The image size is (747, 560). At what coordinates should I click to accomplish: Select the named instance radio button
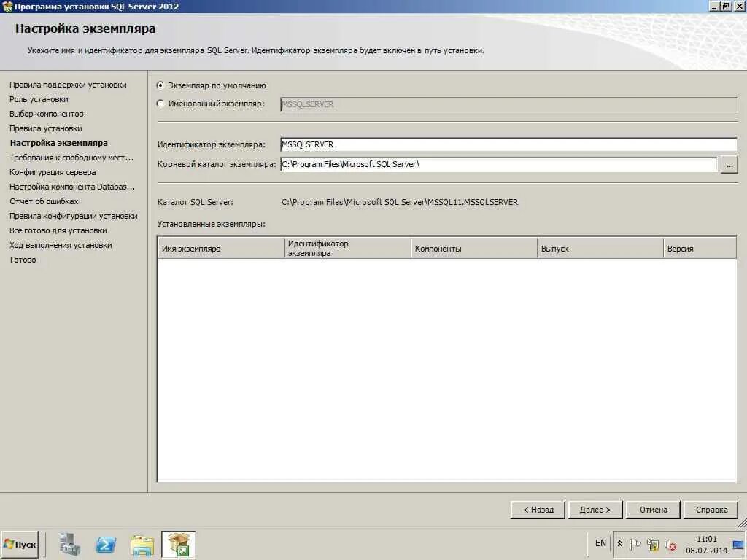click(x=160, y=104)
